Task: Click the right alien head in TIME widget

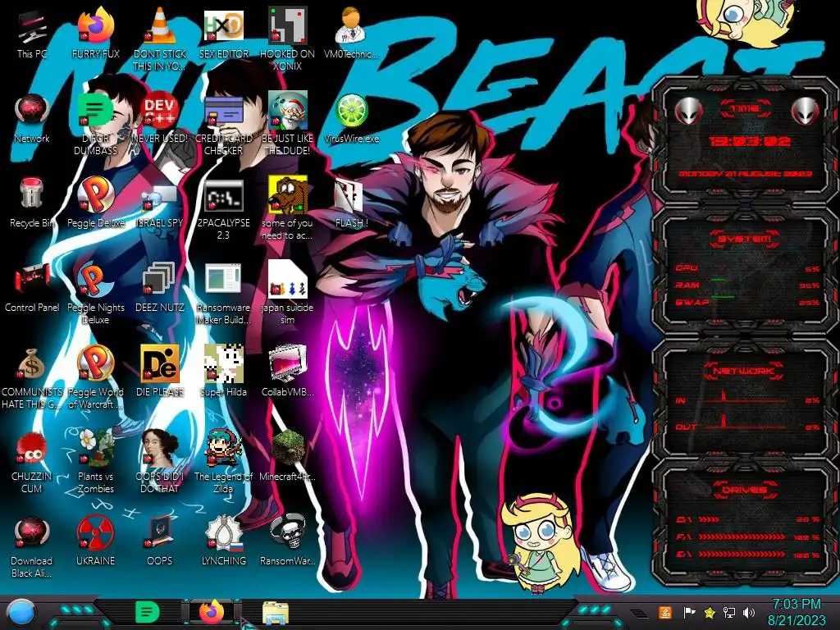Action: tap(806, 111)
